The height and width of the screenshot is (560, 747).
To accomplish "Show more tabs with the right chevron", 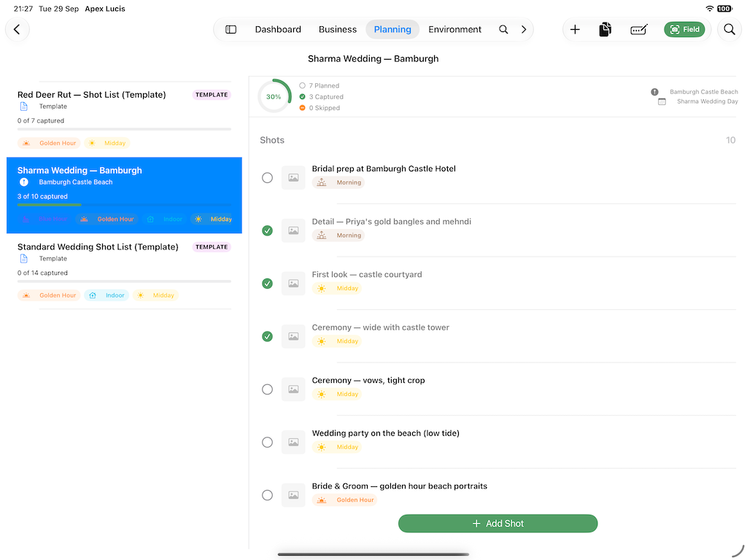I will point(524,29).
